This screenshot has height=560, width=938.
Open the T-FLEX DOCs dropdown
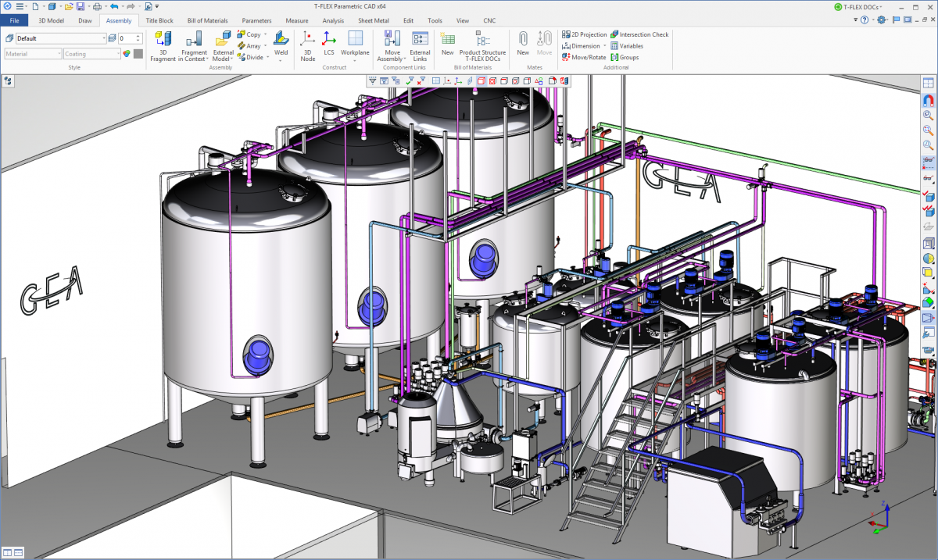[x=857, y=6]
